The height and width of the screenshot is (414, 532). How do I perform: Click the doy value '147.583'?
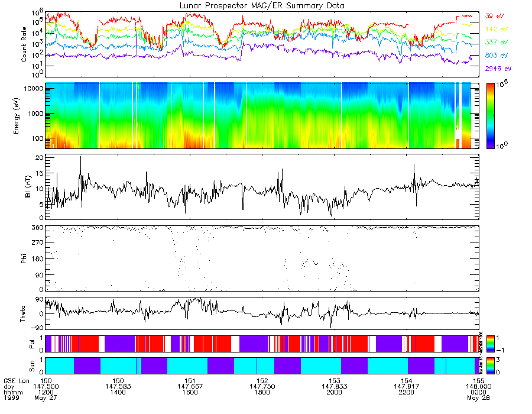click(118, 387)
